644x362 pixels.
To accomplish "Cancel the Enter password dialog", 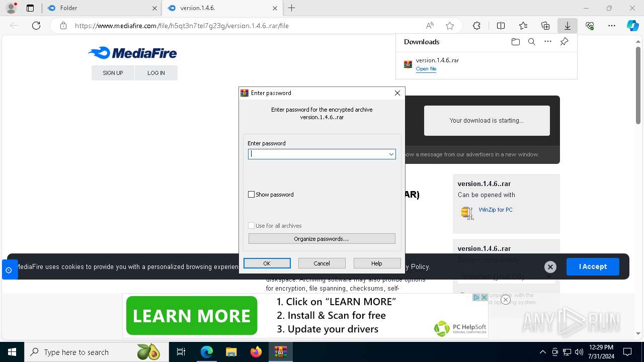I will click(322, 263).
